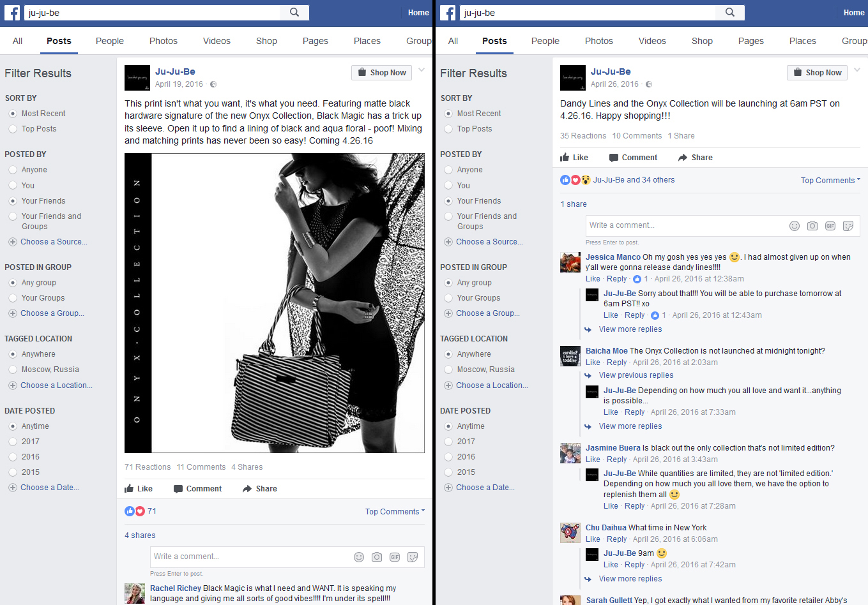Click 1 share link on April 26 post

point(574,204)
